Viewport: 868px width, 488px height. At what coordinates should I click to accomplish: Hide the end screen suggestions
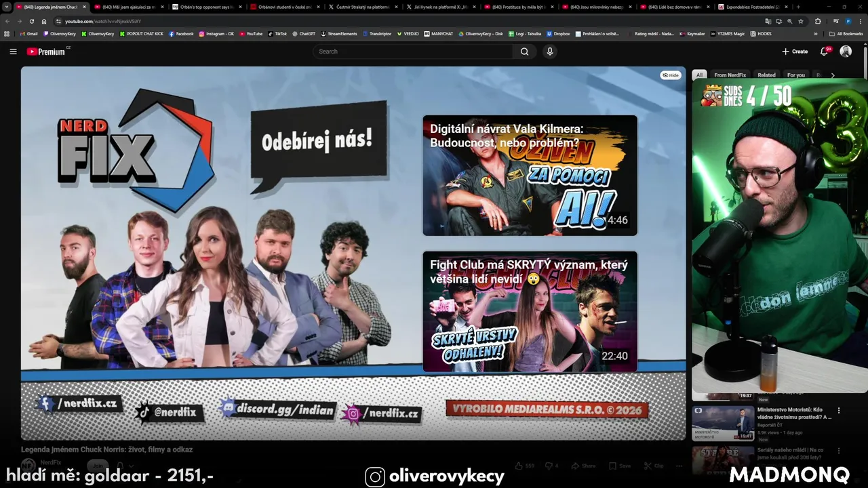671,75
